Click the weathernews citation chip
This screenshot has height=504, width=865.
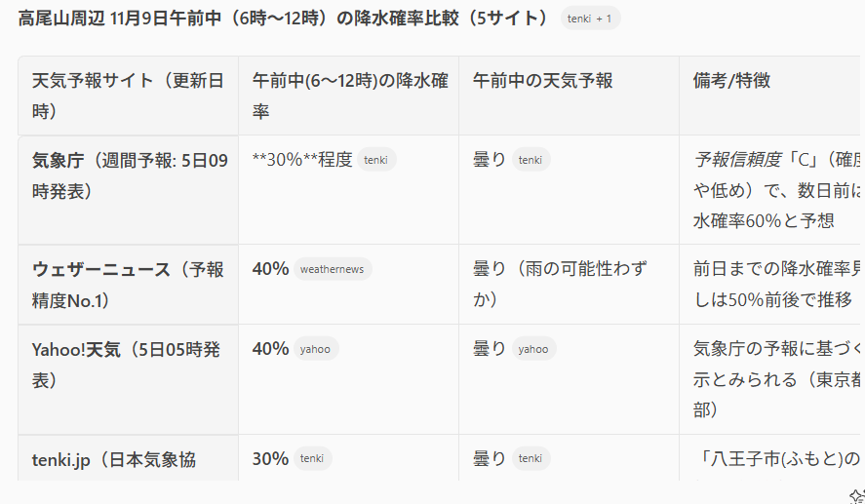[x=332, y=269]
